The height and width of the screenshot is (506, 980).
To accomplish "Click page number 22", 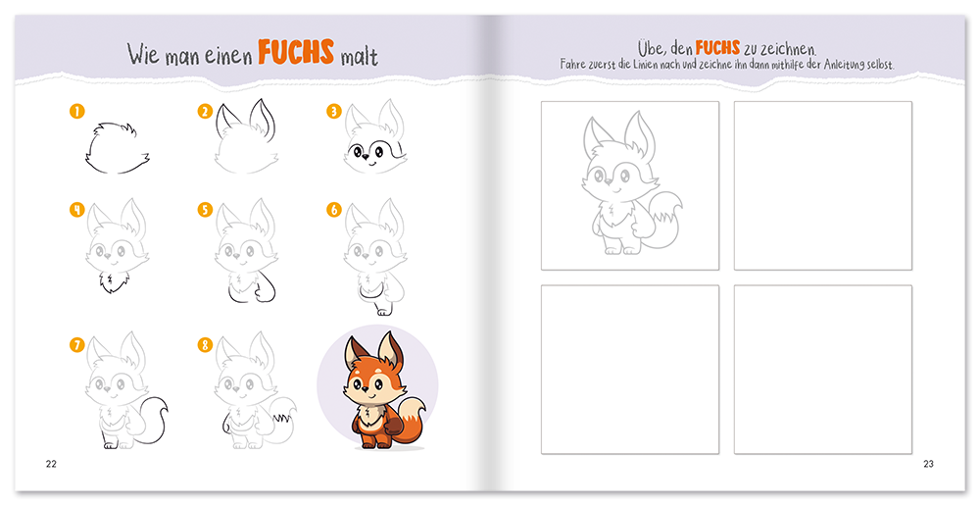I will pyautogui.click(x=51, y=464).
